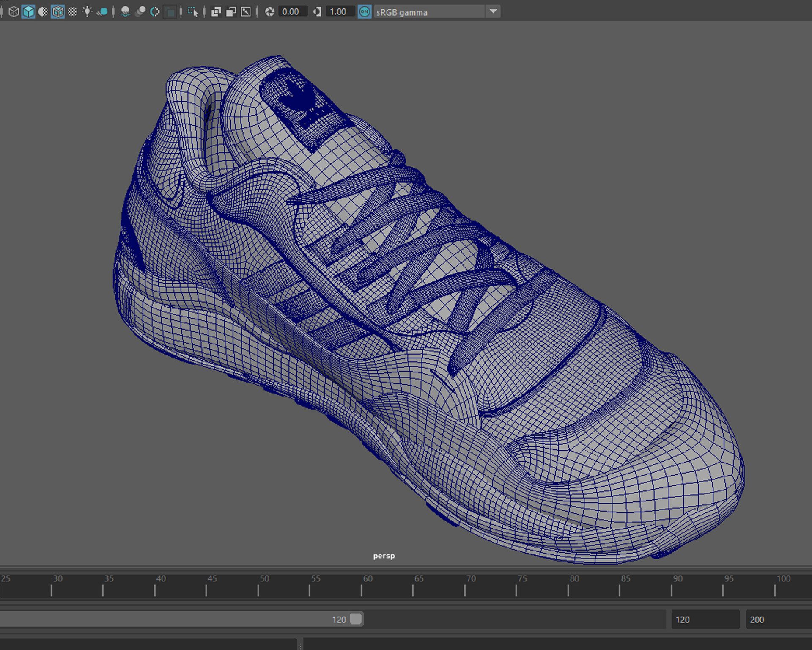Toggle Depth of Field icon
The width and height of the screenshot is (812, 650).
point(170,12)
